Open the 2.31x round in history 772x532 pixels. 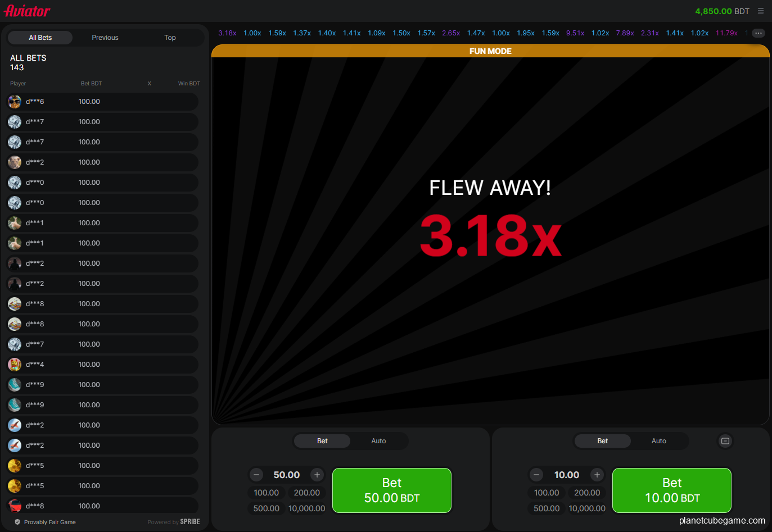tap(650, 33)
